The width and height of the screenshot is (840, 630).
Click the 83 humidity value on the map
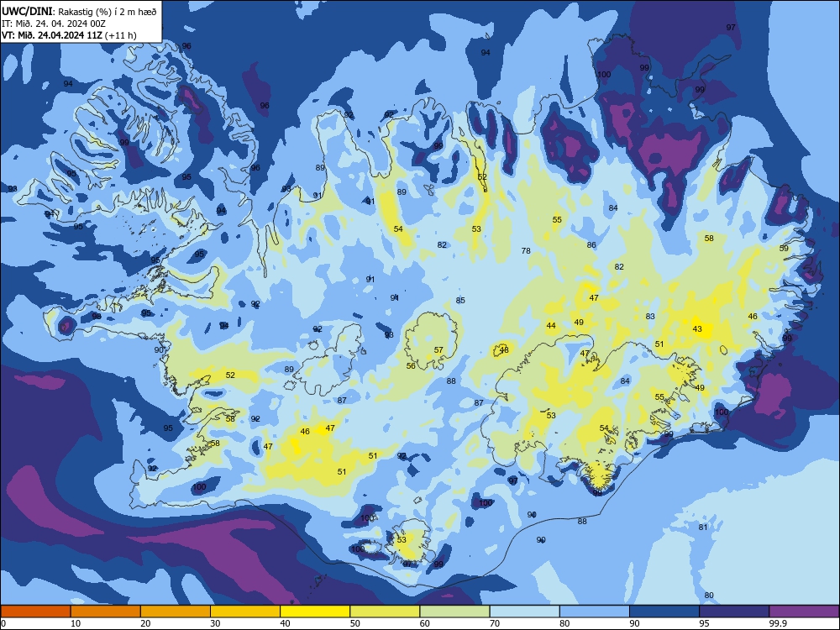(650, 317)
